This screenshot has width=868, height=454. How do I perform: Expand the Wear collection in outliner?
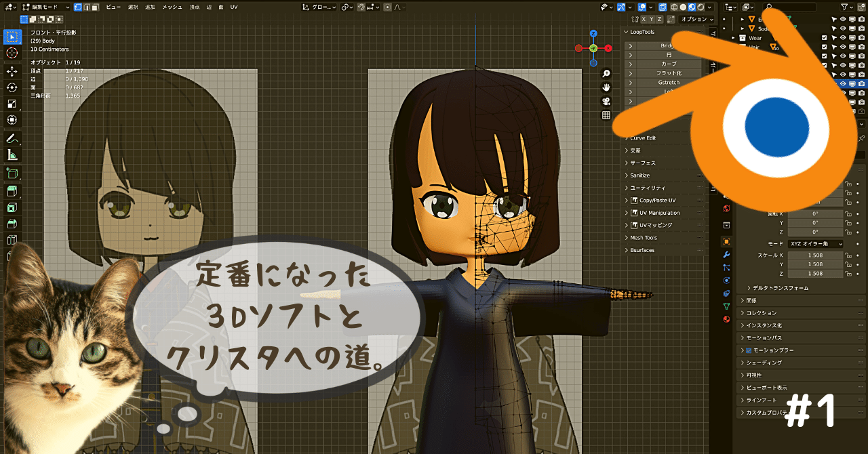(x=734, y=38)
